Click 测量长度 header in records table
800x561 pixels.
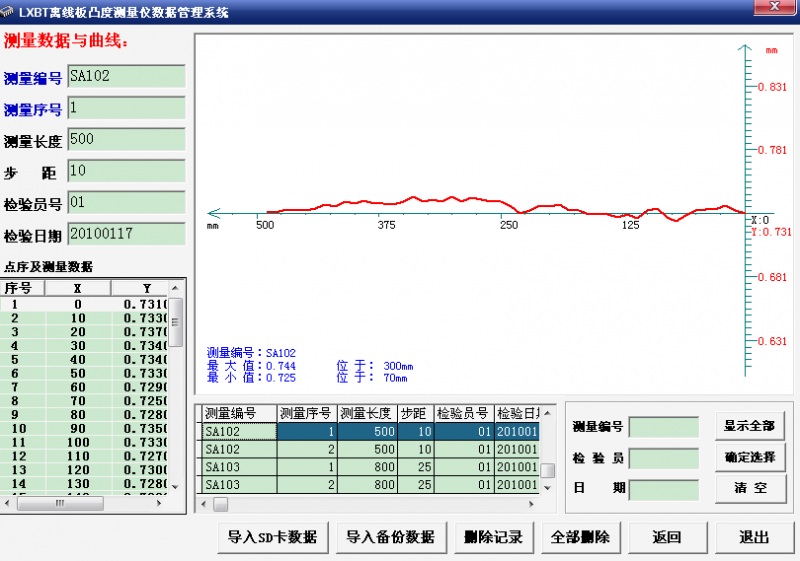coord(367,413)
